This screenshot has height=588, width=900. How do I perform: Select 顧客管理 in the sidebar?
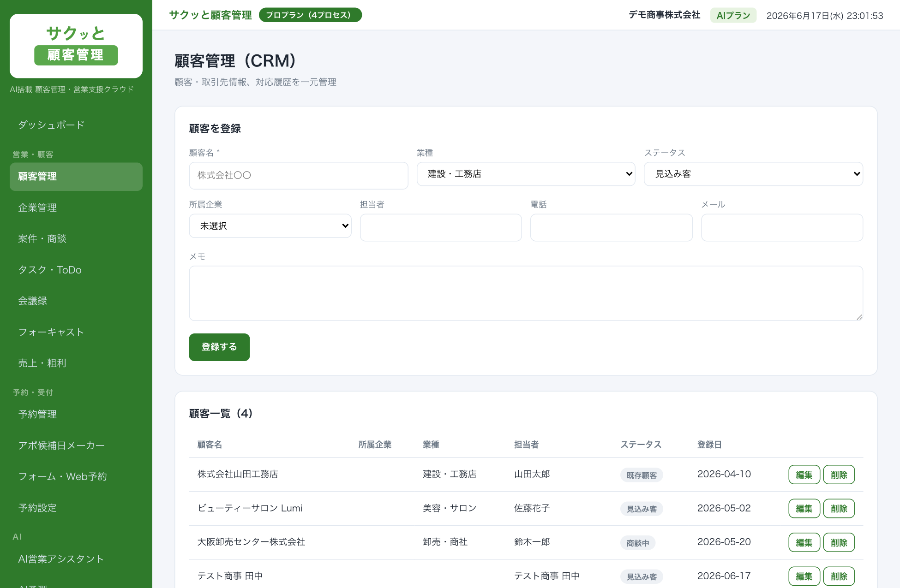76,177
